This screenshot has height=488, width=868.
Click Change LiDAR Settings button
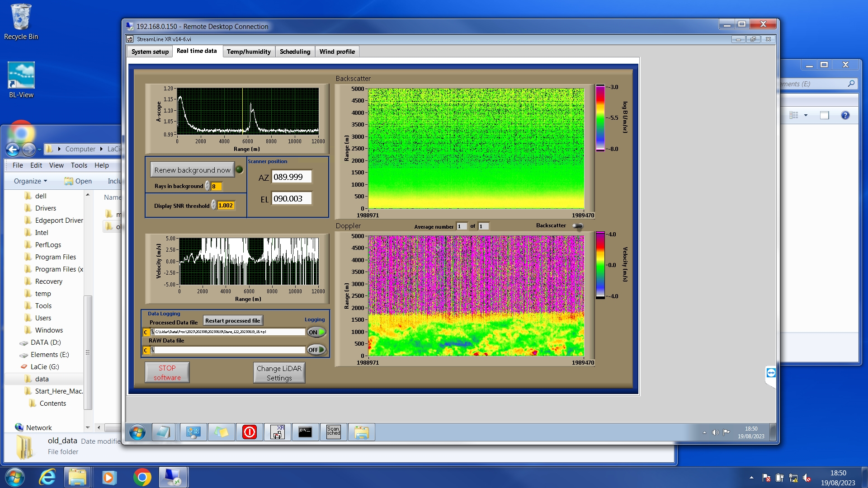point(279,373)
